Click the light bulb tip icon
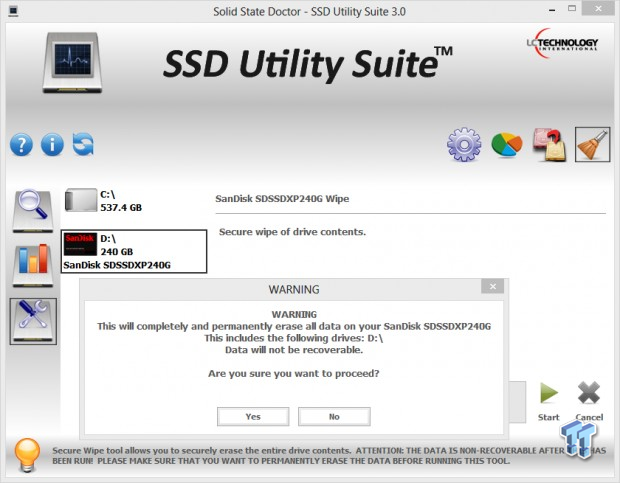This screenshot has width=620, height=483. click(27, 455)
